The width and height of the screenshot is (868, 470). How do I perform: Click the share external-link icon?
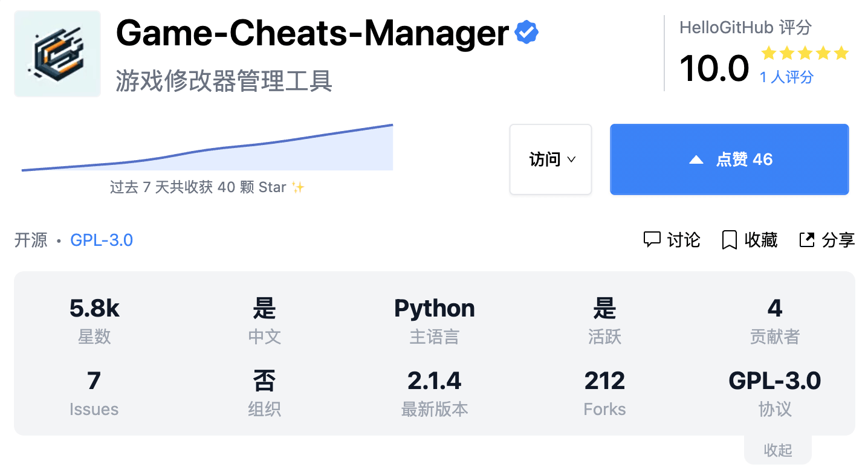tap(807, 240)
